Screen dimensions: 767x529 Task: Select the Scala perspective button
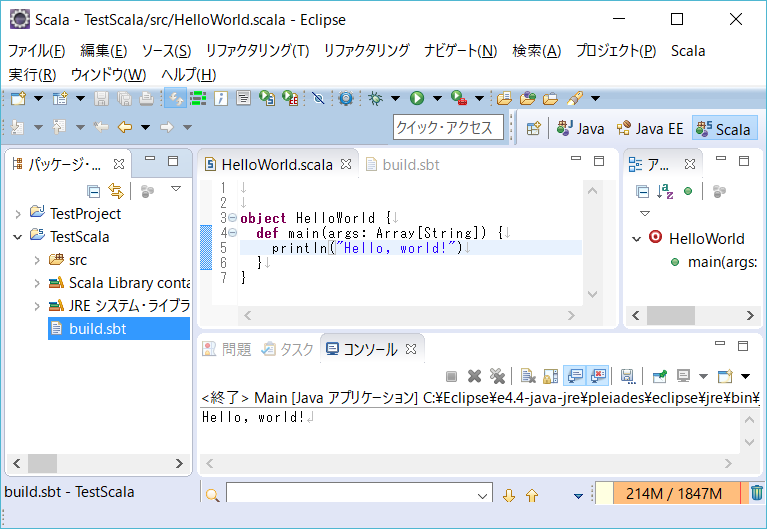point(724,129)
